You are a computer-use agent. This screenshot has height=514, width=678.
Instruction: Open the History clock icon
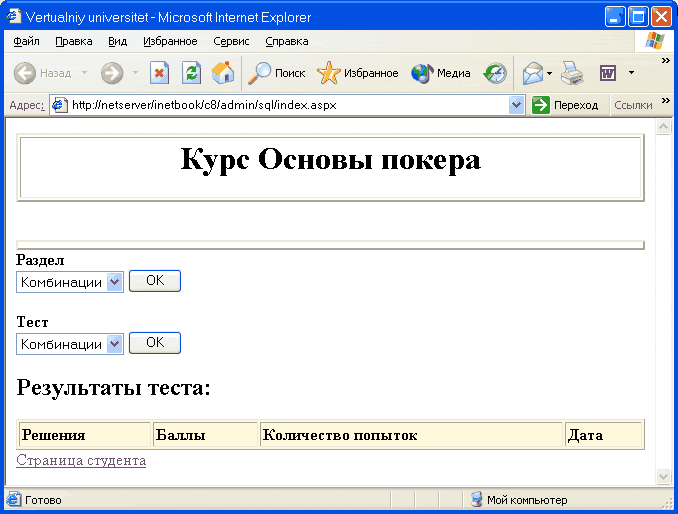click(495, 73)
